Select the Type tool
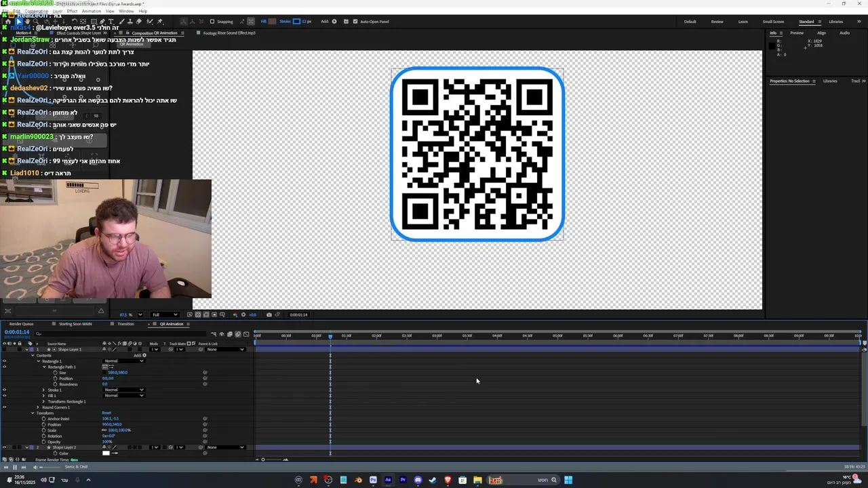This screenshot has width=868, height=488. pos(111,21)
